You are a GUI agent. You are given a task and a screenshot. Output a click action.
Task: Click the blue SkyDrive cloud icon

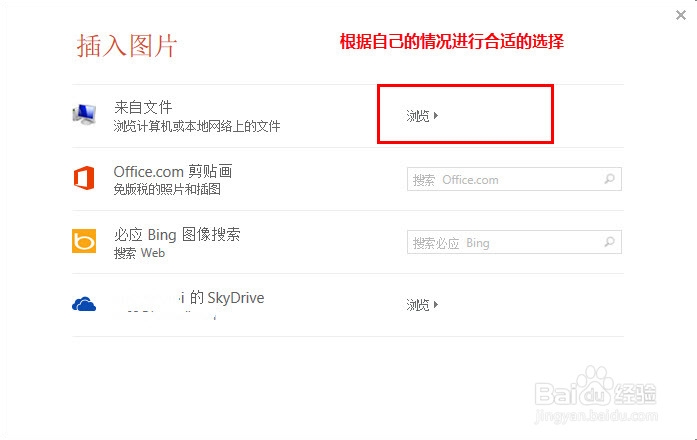(x=84, y=304)
